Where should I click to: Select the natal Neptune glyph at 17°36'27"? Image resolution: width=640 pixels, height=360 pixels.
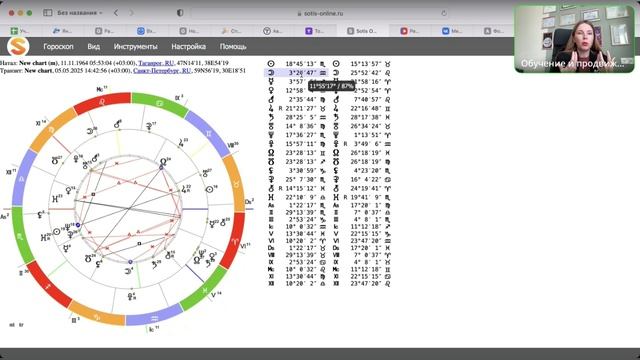tap(271, 135)
